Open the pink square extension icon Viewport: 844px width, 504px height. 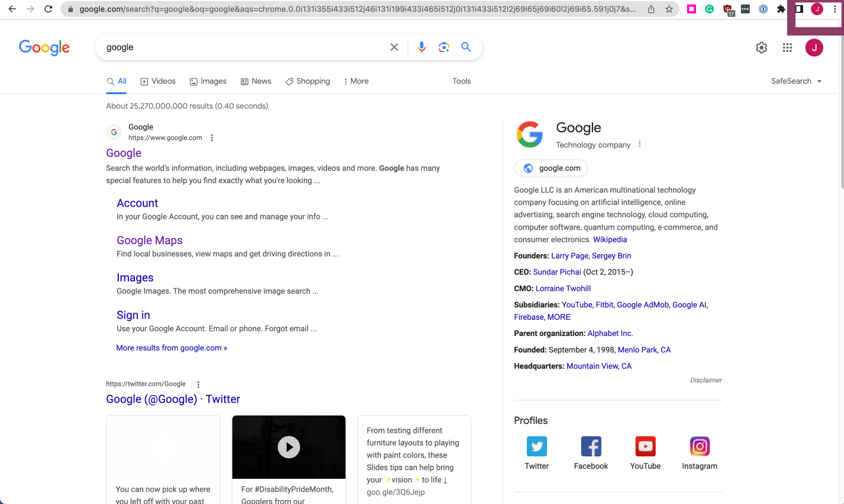[x=692, y=9]
